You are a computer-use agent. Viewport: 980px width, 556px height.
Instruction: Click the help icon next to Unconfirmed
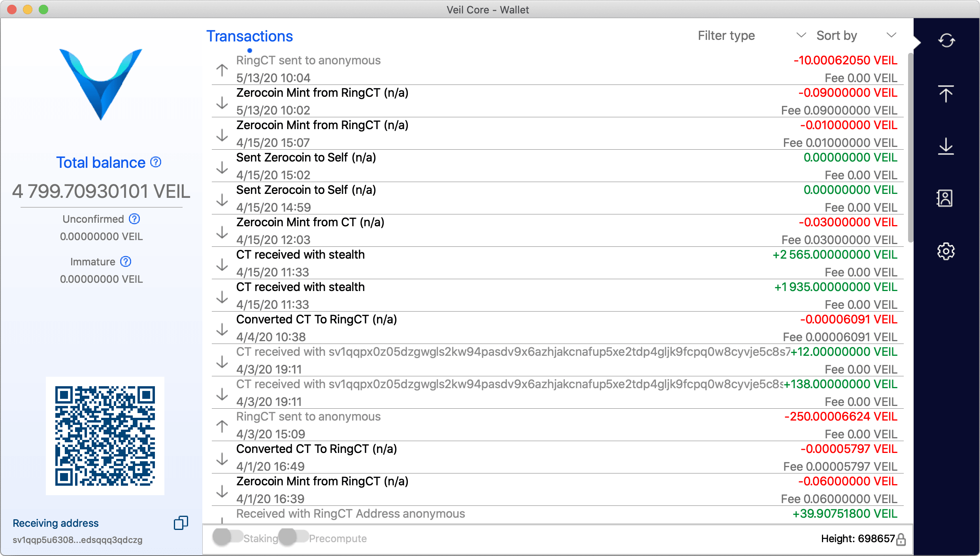pos(135,219)
